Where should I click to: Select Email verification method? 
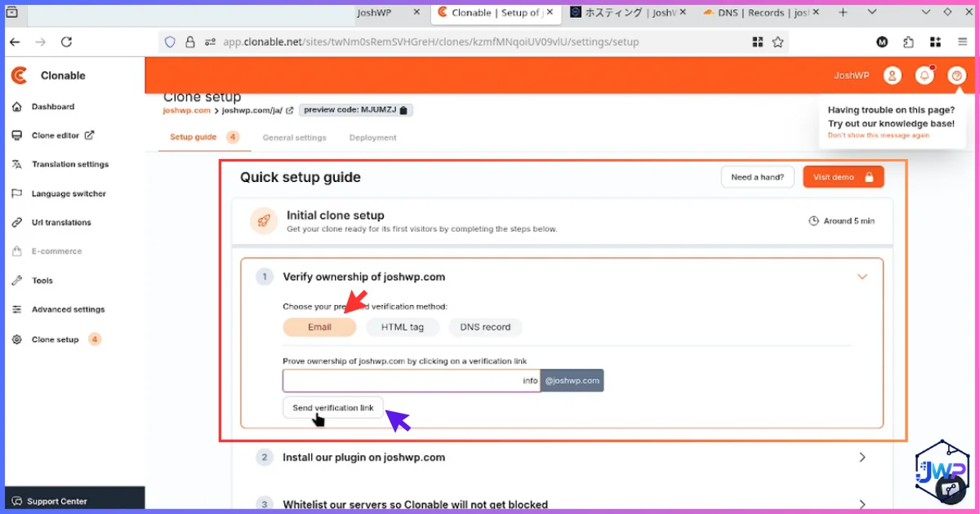coord(319,327)
